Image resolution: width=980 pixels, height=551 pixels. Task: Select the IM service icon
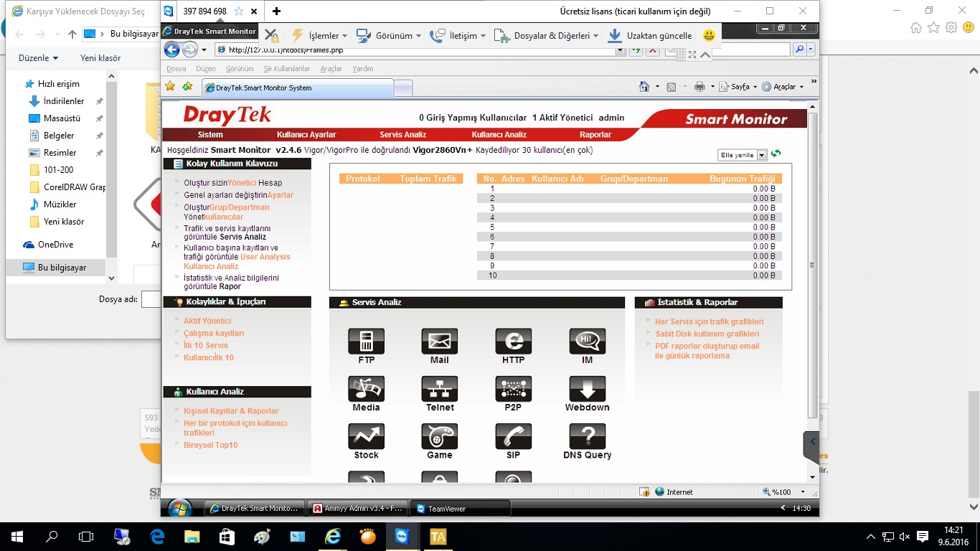pos(587,342)
